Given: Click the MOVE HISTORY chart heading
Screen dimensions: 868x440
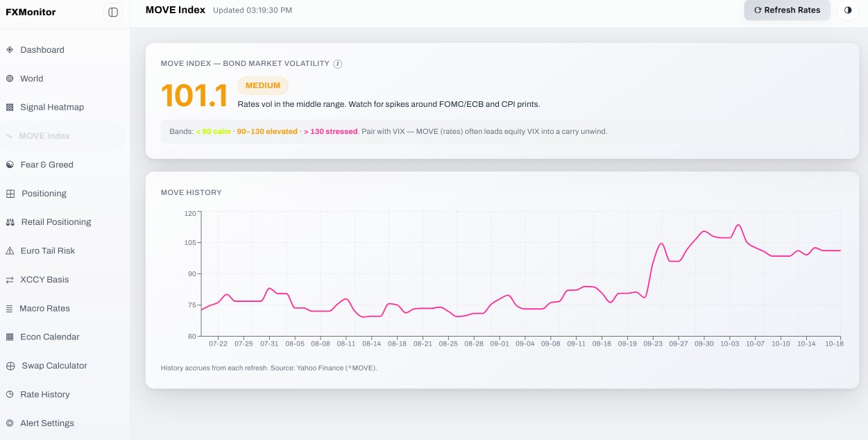Looking at the screenshot, I should 192,192.
